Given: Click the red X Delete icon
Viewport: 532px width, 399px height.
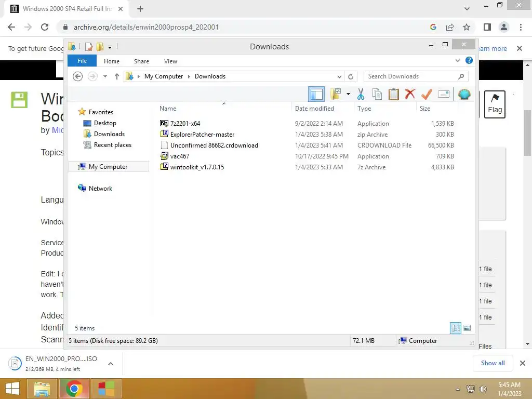Looking at the screenshot, I should 410,94.
